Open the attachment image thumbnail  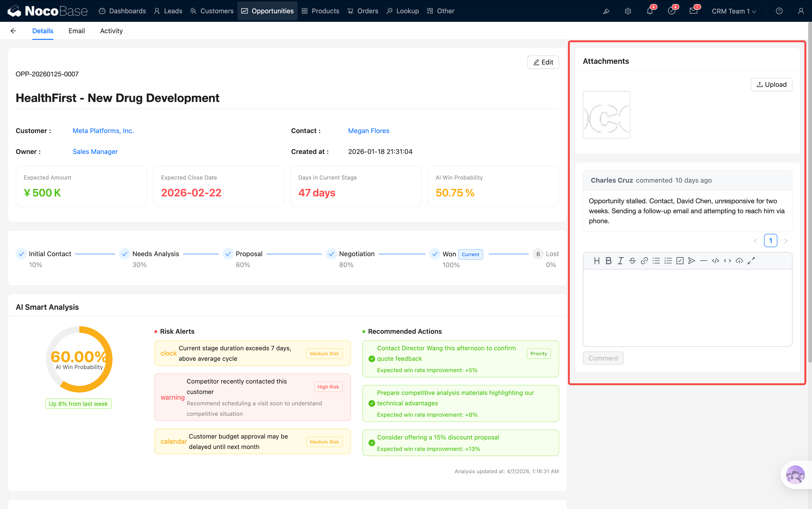606,115
